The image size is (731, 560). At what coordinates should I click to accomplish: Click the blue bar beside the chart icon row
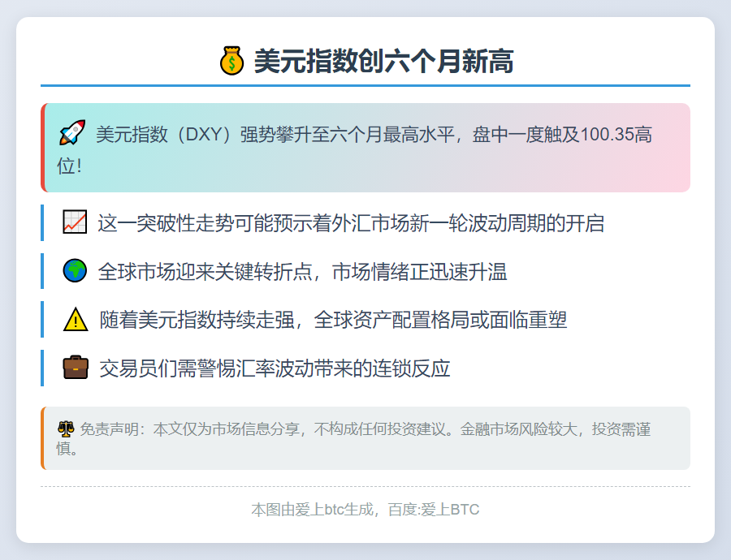click(x=43, y=222)
